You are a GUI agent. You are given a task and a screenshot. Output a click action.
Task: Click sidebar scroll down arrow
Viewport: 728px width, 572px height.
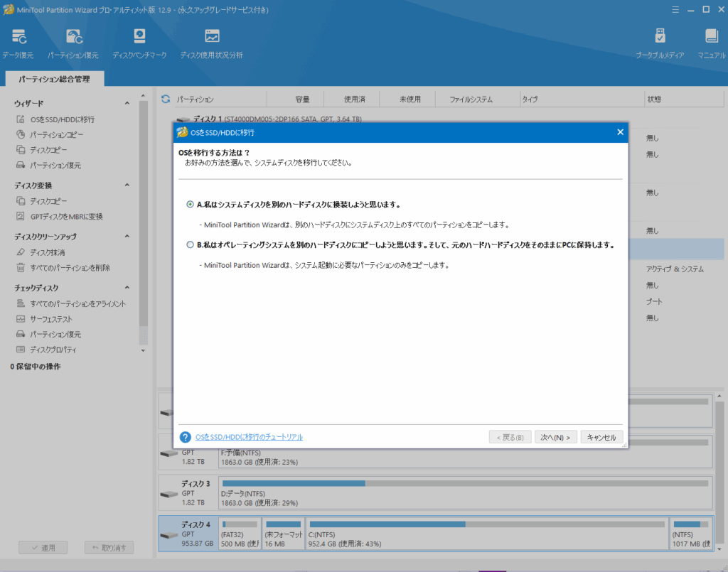tap(143, 350)
